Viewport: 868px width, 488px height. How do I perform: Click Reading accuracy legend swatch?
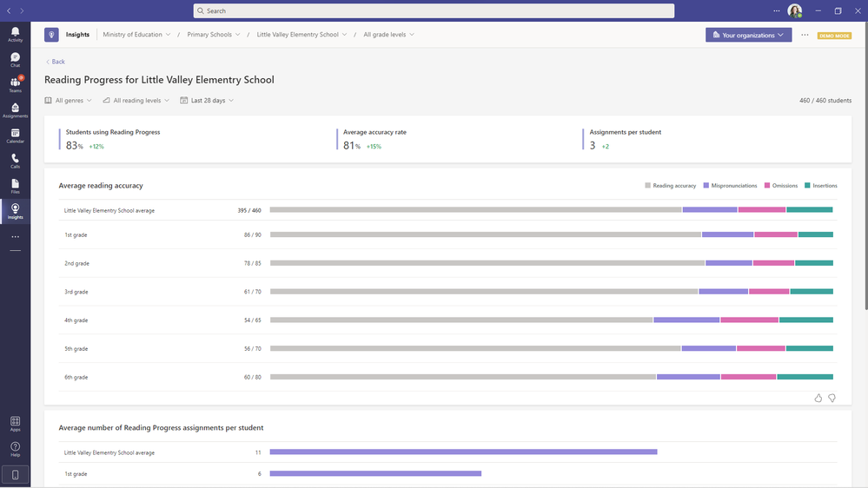[x=647, y=185]
